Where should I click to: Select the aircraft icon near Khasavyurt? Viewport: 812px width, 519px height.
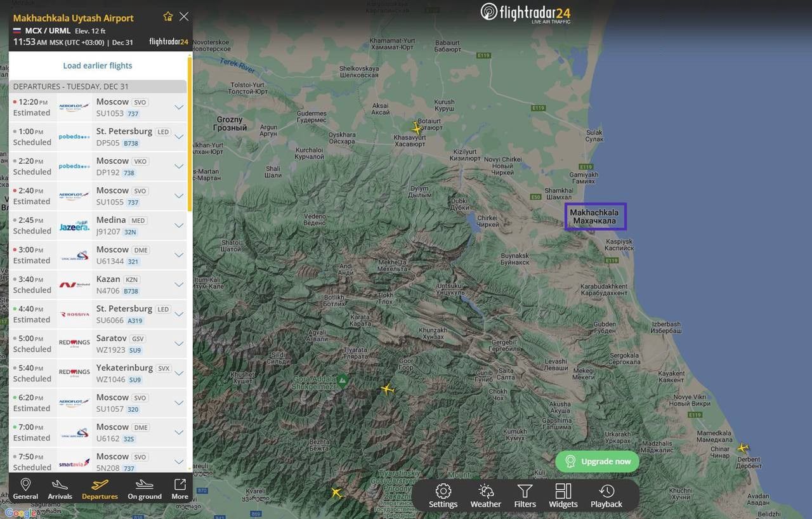(416, 128)
